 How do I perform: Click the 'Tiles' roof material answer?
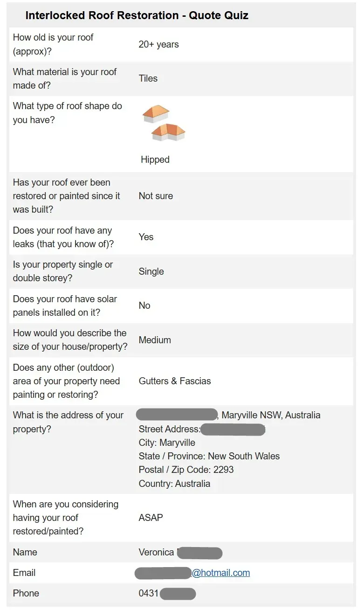click(x=148, y=78)
